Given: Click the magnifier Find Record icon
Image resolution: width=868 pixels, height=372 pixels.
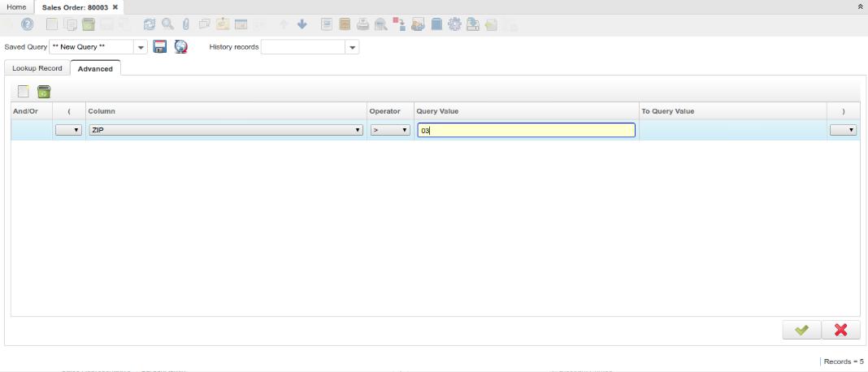Looking at the screenshot, I should pyautogui.click(x=167, y=25).
